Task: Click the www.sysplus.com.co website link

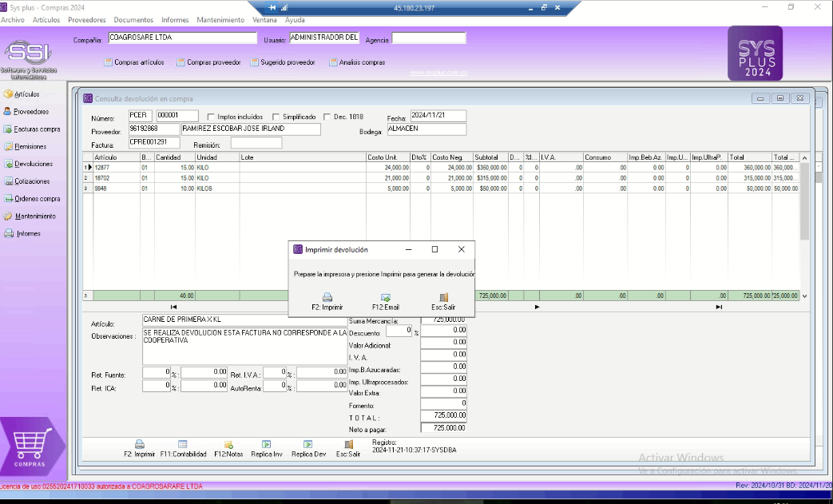Action: (x=438, y=73)
